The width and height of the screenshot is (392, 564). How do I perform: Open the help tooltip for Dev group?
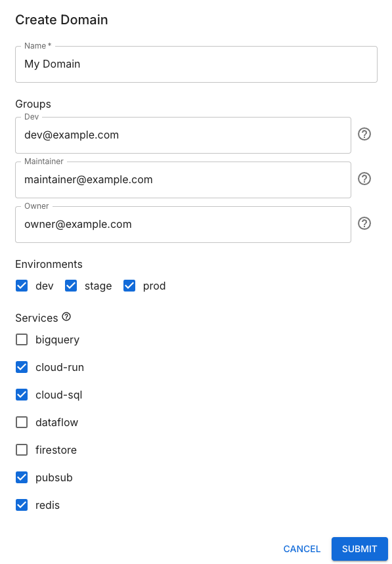pos(364,134)
